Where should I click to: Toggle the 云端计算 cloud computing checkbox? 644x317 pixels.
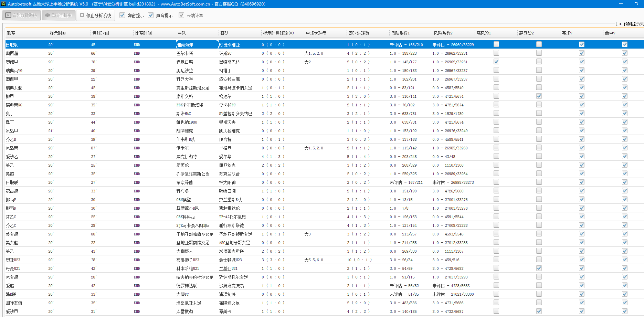(181, 15)
